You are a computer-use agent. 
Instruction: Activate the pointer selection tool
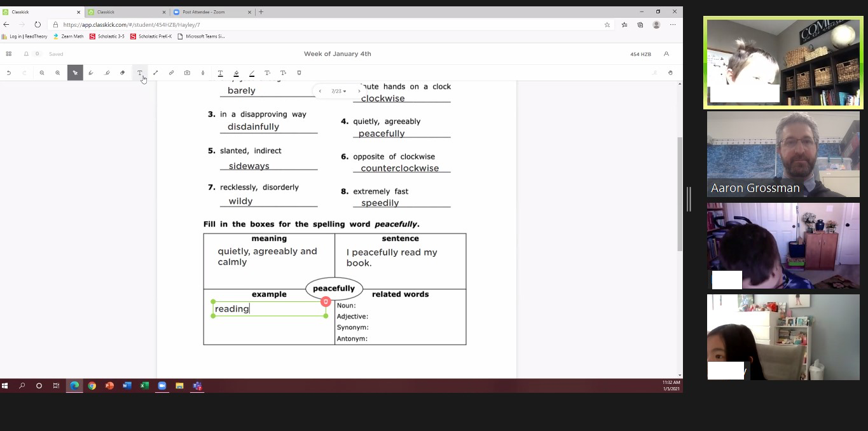[75, 73]
